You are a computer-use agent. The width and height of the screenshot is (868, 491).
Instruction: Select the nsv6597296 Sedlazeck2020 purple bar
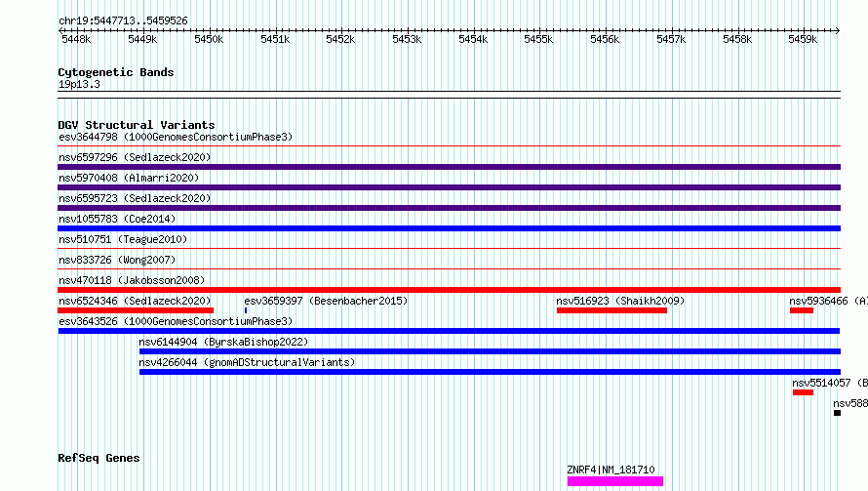tap(449, 167)
